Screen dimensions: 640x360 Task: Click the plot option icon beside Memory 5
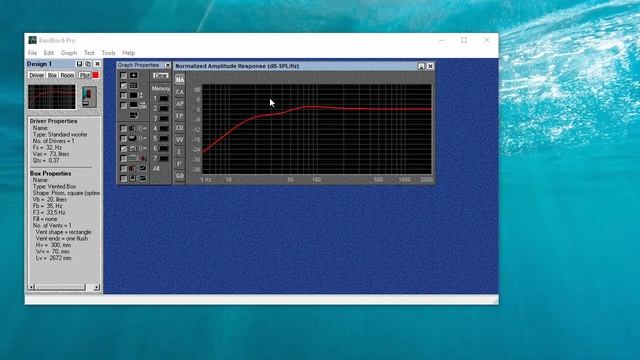[138, 138]
